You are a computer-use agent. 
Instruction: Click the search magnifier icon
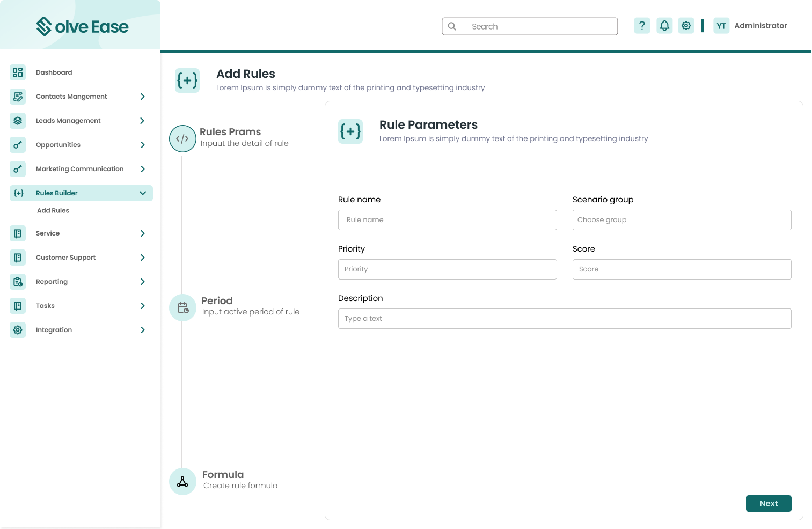coord(452,26)
